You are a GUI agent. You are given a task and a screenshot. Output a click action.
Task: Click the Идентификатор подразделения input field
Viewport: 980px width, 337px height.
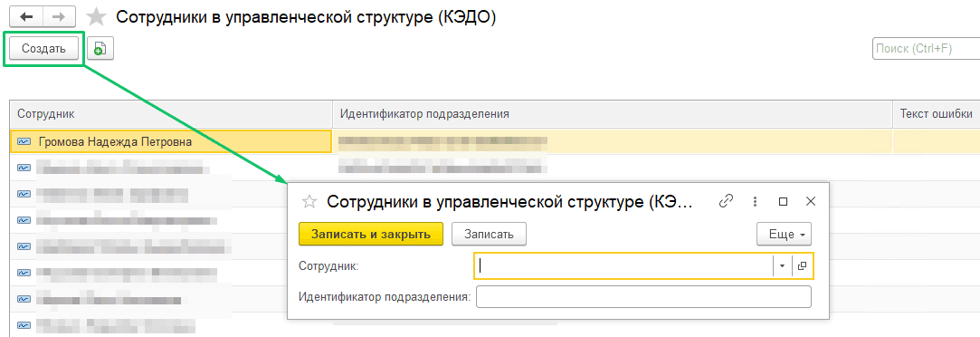643,297
